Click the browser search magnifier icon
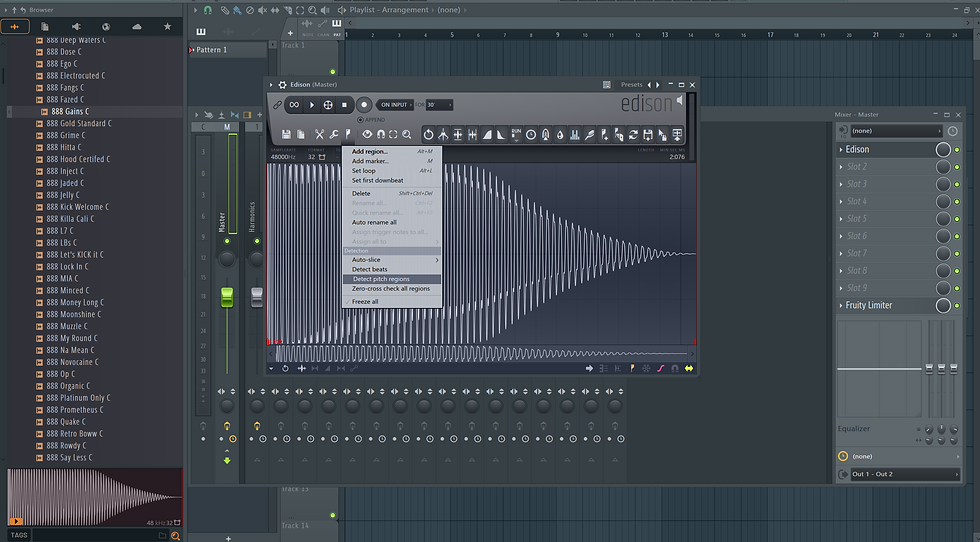Screen dimensions: 980x542 coord(176,535)
